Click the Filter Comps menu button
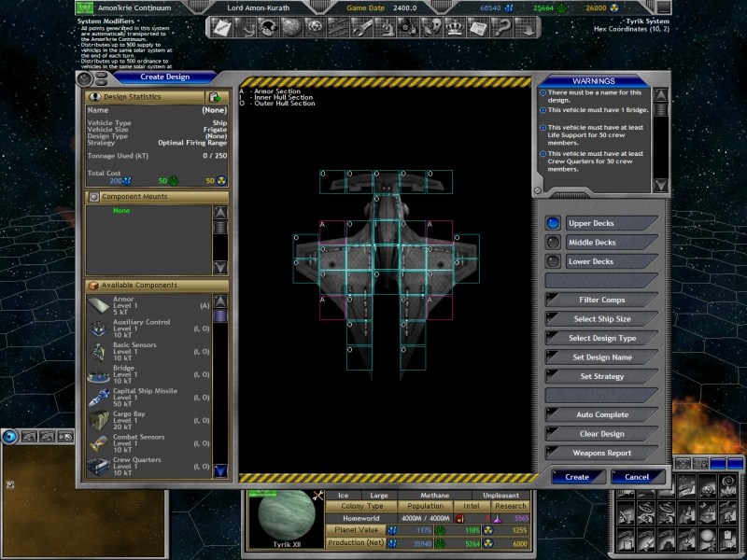The width and height of the screenshot is (747, 560). pyautogui.click(x=601, y=300)
